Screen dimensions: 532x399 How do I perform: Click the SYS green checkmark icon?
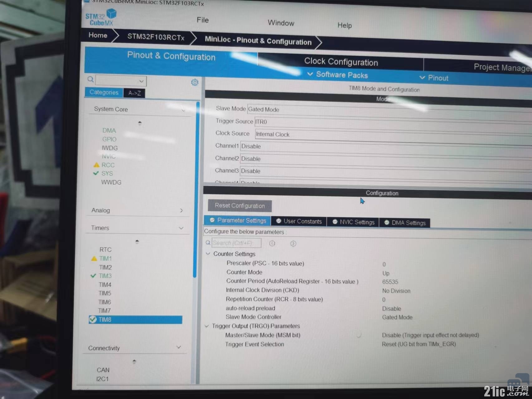tap(96, 173)
